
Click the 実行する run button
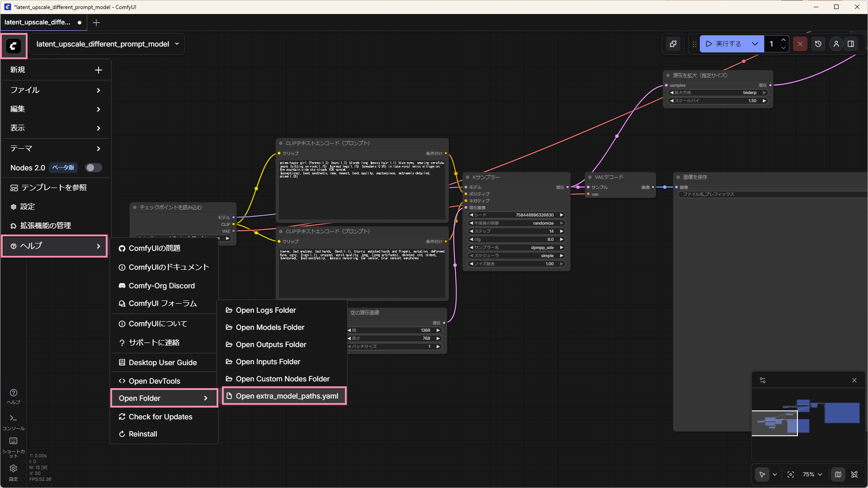(x=724, y=44)
